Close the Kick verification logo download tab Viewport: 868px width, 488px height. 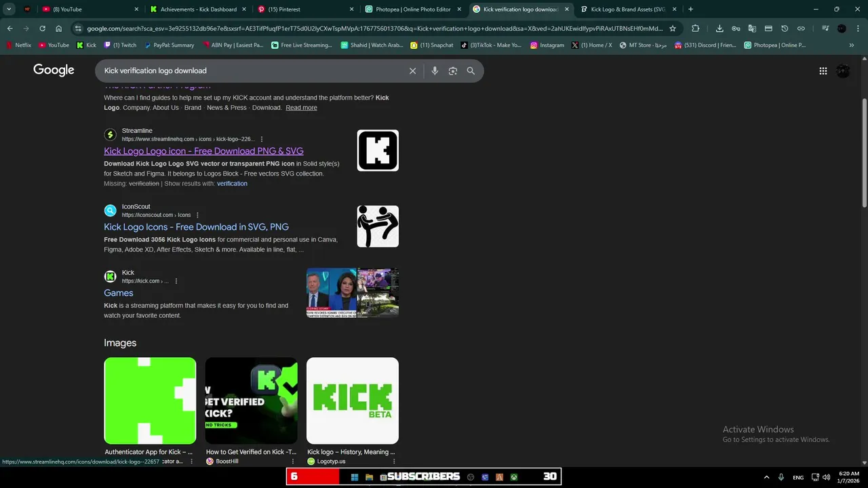click(567, 9)
